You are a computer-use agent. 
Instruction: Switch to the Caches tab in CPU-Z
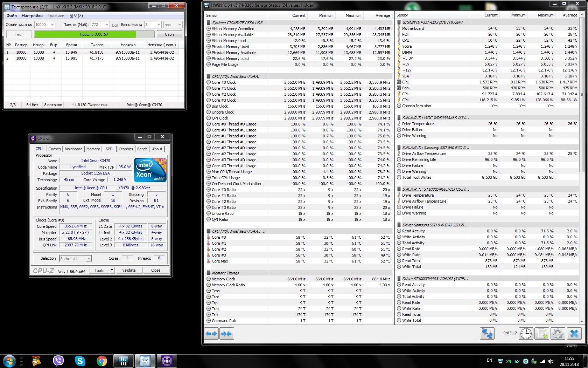click(x=55, y=149)
